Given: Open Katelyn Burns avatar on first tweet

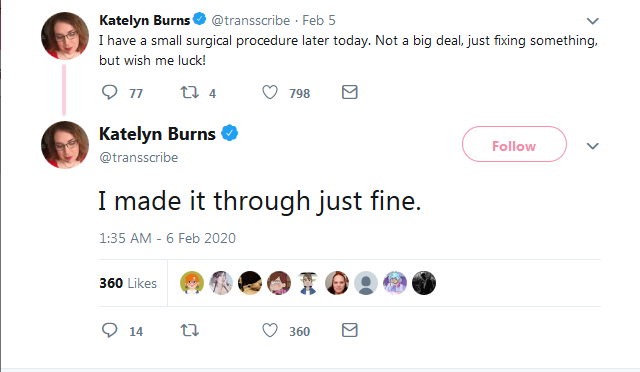Looking at the screenshot, I should [65, 36].
